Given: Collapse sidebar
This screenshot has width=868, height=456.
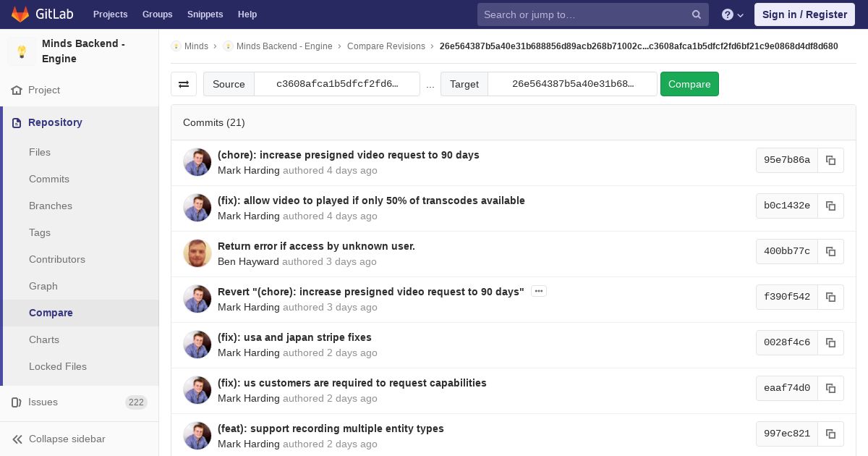Looking at the screenshot, I should (x=59, y=439).
